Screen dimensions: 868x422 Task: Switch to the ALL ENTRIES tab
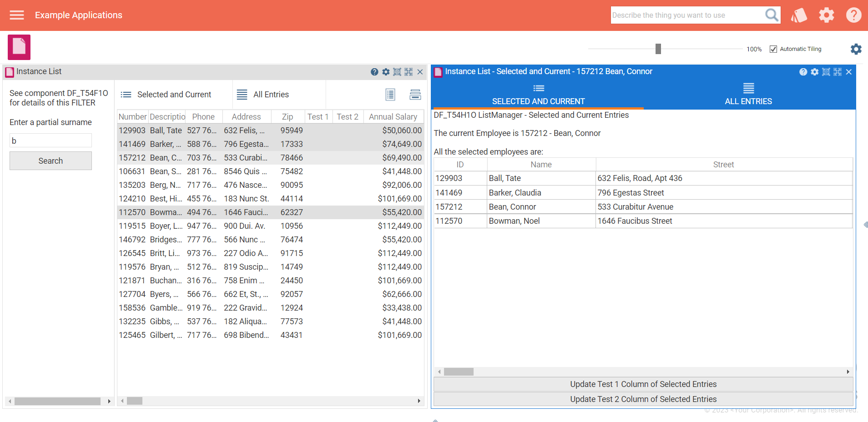(748, 94)
